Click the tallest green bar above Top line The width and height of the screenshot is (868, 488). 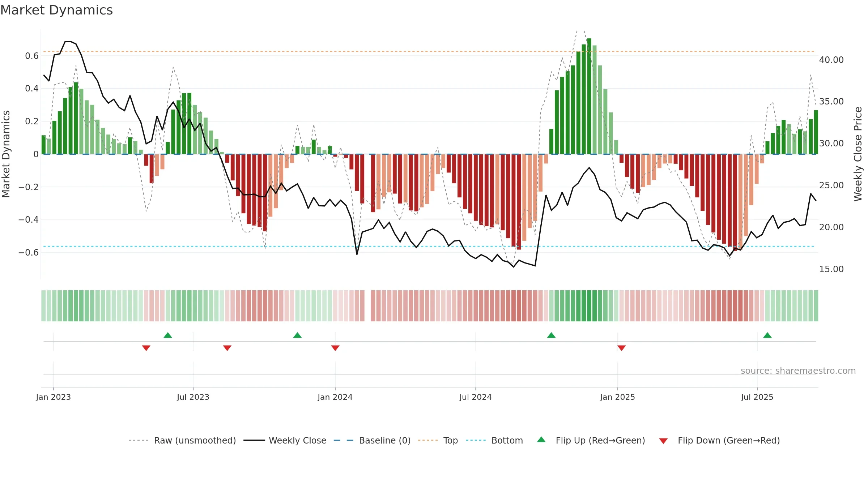tap(589, 96)
